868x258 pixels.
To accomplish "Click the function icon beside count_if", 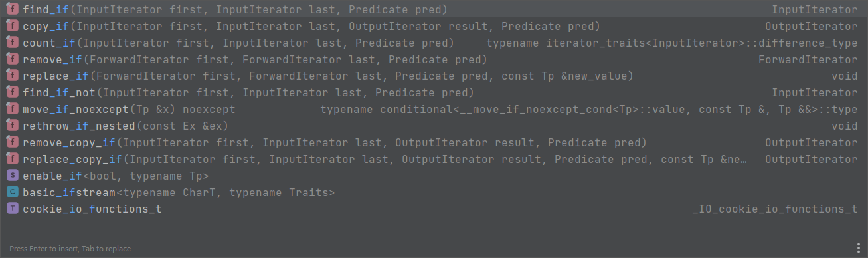I will coord(12,43).
